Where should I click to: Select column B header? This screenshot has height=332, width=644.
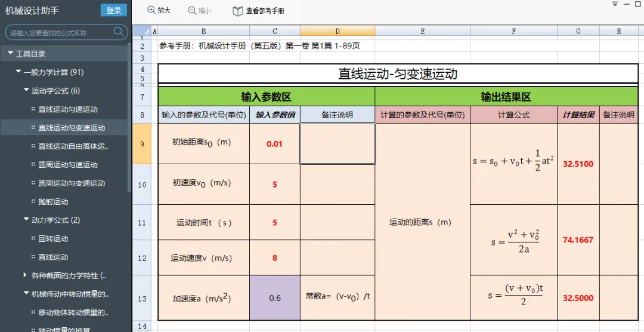click(x=204, y=31)
